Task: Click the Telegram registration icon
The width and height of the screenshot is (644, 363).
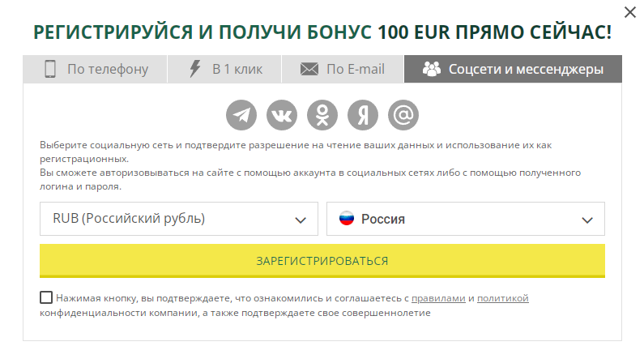Action: click(241, 115)
